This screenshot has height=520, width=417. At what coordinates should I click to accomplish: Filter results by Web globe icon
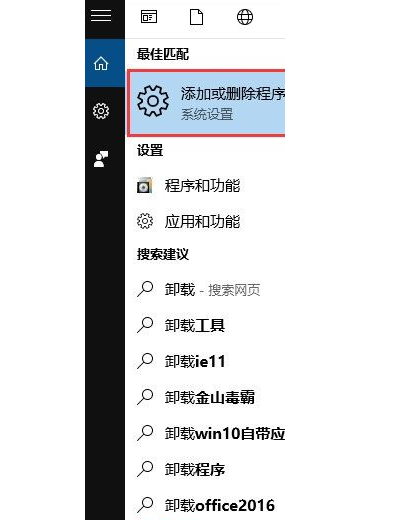[x=245, y=17]
